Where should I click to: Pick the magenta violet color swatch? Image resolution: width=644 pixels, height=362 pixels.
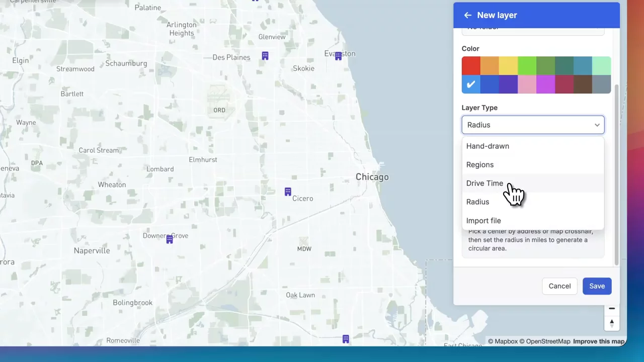pyautogui.click(x=545, y=84)
